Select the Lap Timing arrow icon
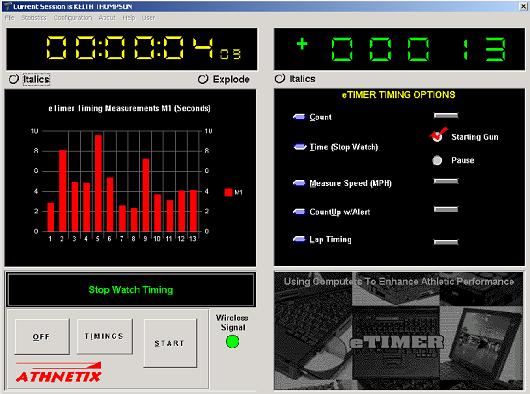Image resolution: width=530 pixels, height=394 pixels. pos(299,239)
